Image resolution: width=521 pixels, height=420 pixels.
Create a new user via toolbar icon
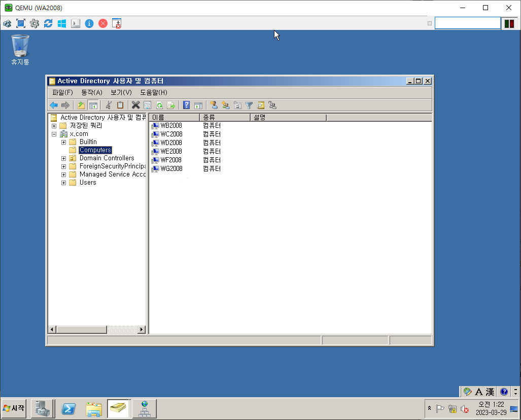pyautogui.click(x=214, y=106)
